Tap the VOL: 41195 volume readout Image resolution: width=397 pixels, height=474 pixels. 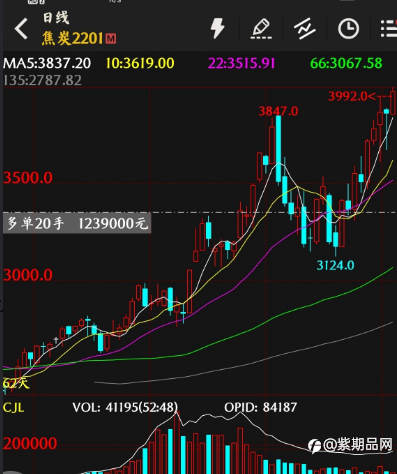[125, 407]
